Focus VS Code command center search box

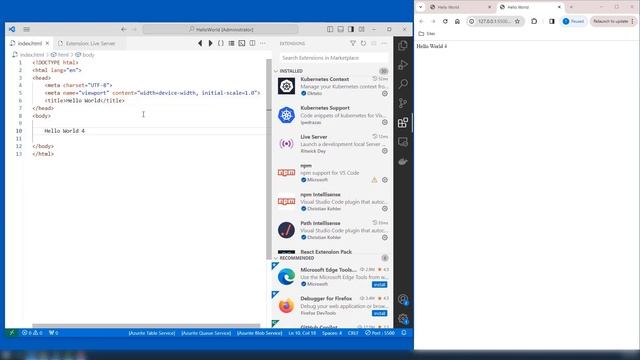(220, 29)
